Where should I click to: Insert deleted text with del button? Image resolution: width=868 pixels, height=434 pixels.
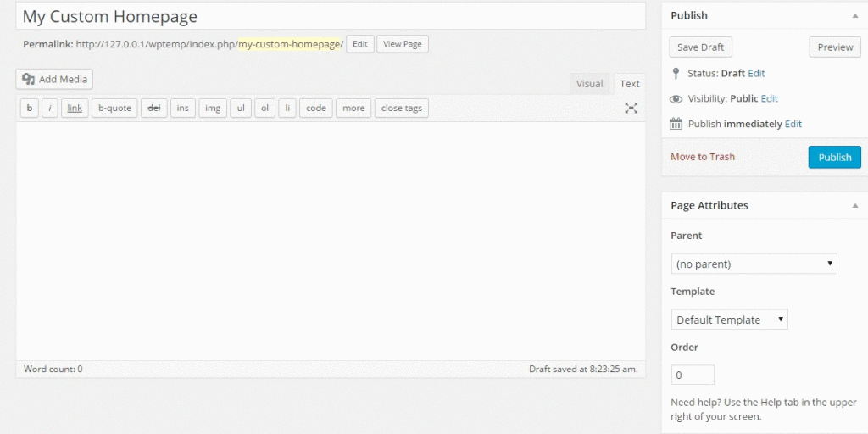154,108
